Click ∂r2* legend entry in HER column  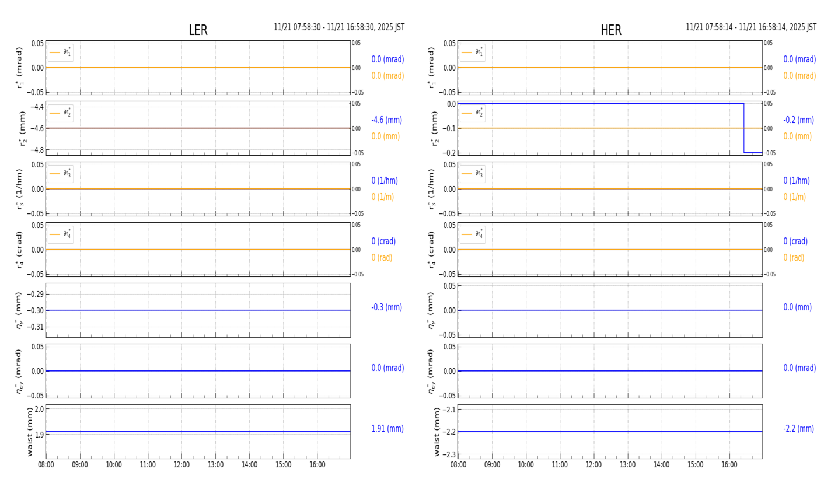473,113
